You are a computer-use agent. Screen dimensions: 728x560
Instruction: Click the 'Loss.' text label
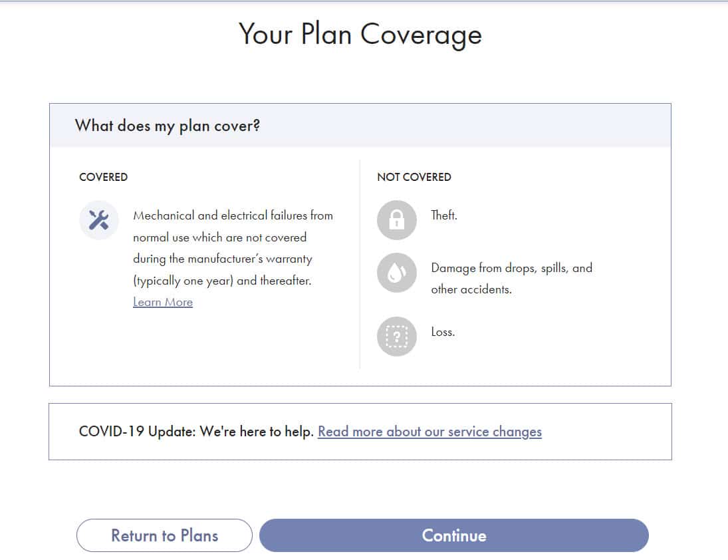coord(443,332)
